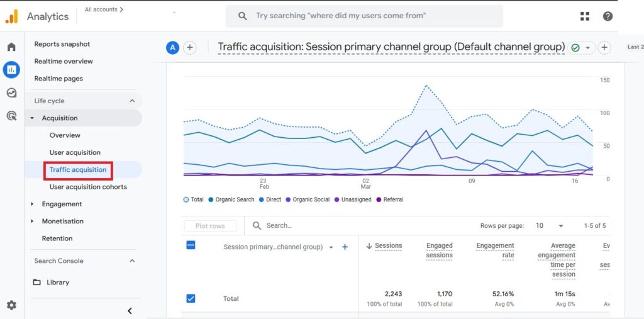
Task: Open the Advertising icon in left rail
Action: coord(11,115)
